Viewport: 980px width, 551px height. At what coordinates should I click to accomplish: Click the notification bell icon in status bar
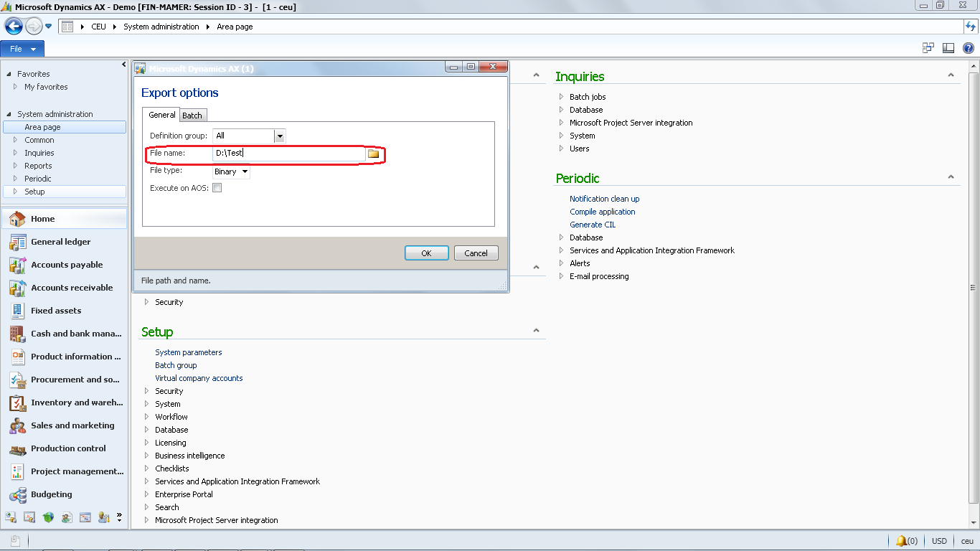click(x=901, y=541)
